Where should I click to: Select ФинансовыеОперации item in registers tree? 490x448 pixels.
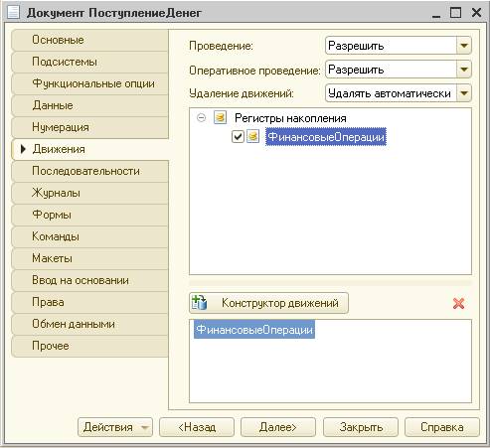tap(326, 136)
